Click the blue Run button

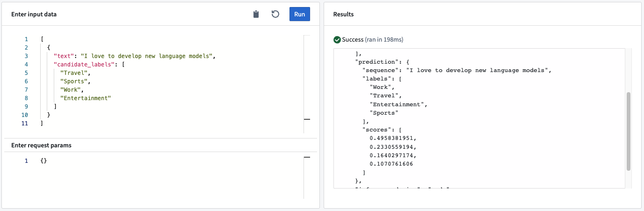[300, 14]
